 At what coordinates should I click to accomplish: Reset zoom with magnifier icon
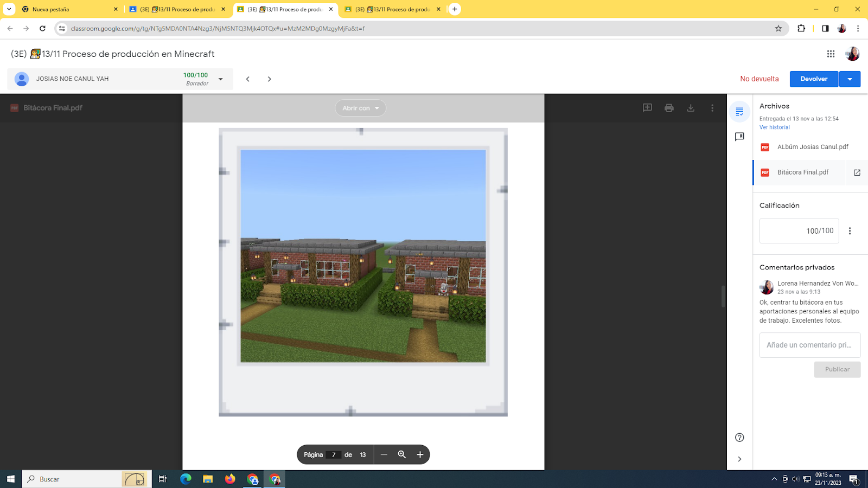[x=402, y=454]
